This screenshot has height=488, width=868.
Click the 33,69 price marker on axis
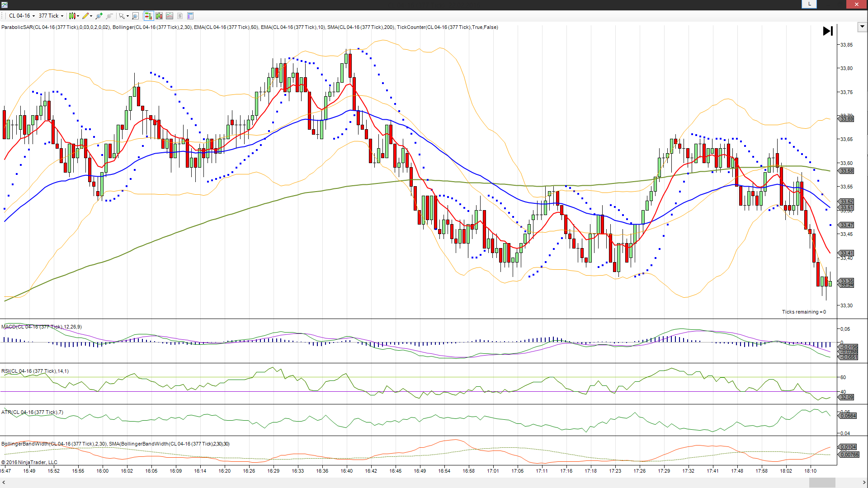[846, 119]
